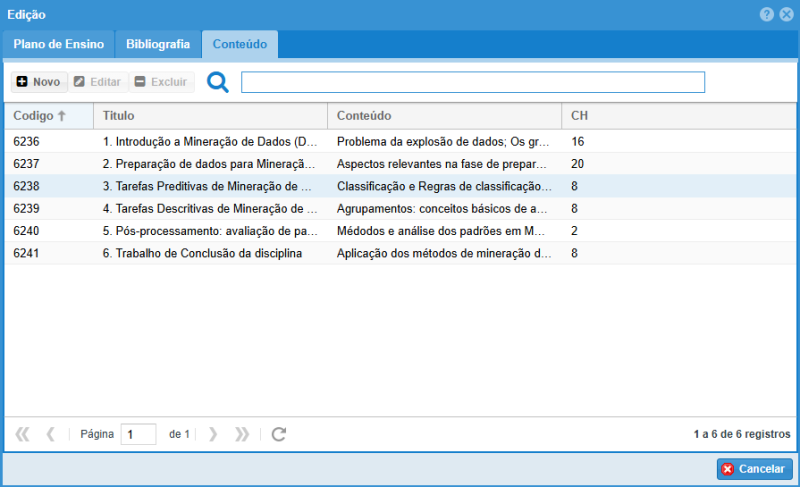Viewport: 800px width, 487px height.
Task: Open help question mark icon in title bar
Action: [x=767, y=15]
